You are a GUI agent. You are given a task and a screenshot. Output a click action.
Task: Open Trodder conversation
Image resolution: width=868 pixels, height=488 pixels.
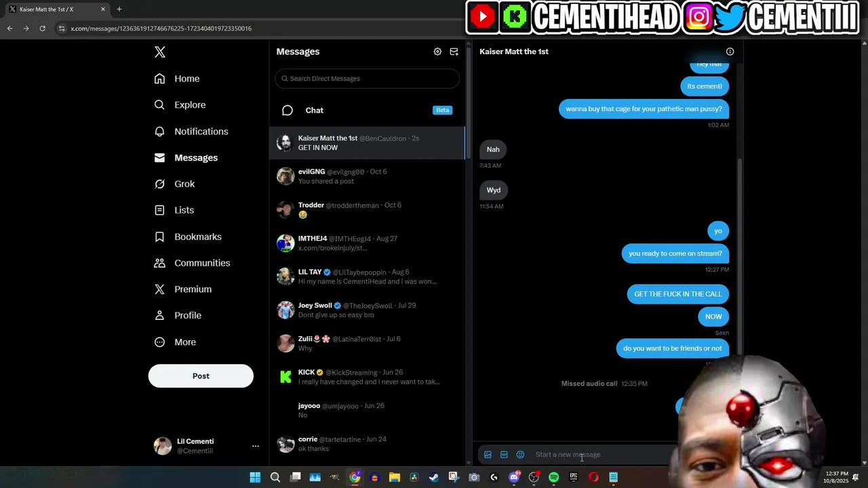[368, 209]
